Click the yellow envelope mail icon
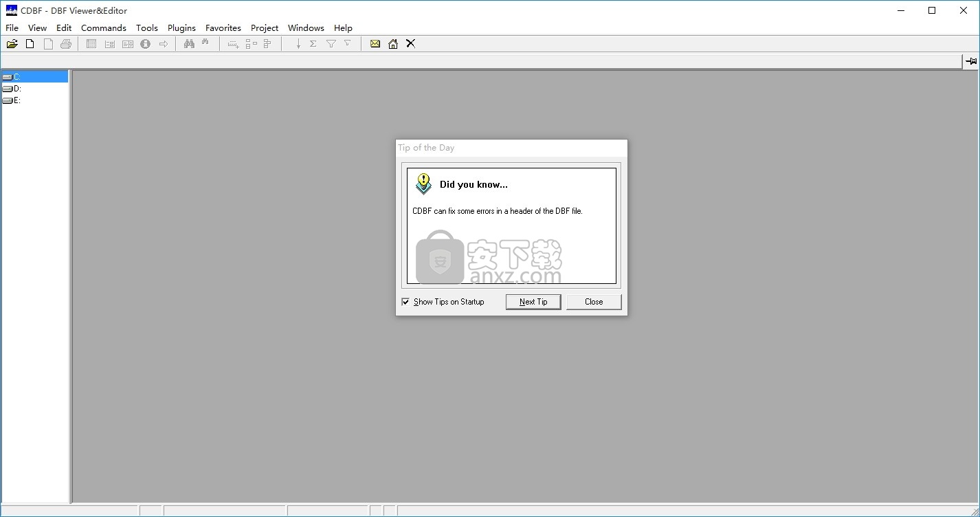This screenshot has height=517, width=980. click(375, 44)
